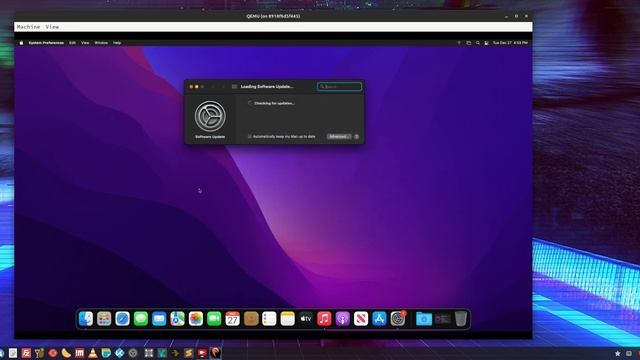The image size is (640, 360).
Task: Open QEMU View menu
Action: point(52,27)
